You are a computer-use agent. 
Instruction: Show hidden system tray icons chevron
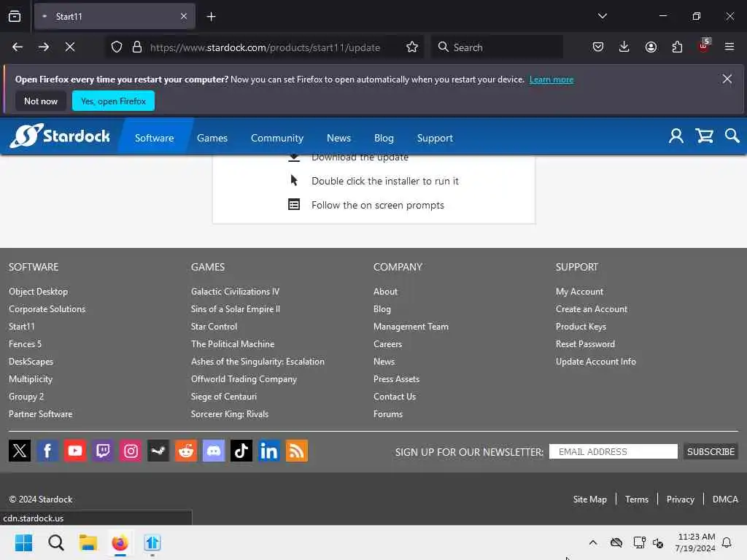click(x=592, y=542)
